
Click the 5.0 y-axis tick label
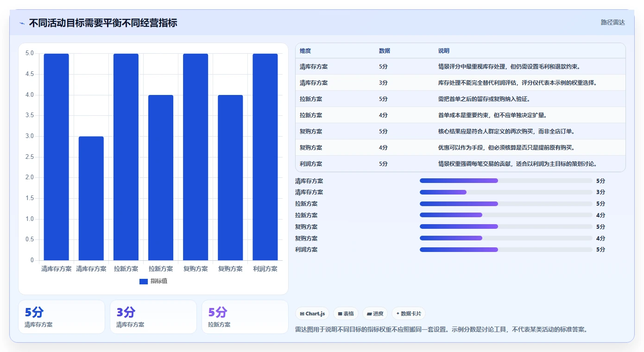30,53
